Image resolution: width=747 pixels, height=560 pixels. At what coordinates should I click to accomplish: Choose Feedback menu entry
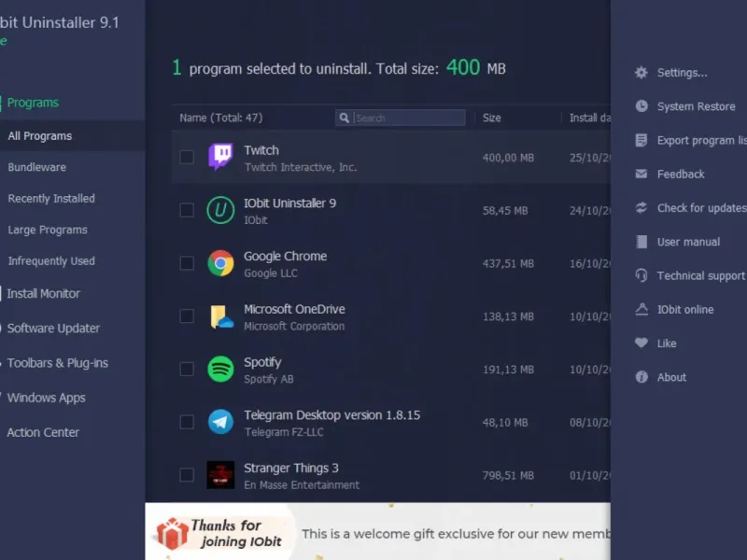point(681,175)
